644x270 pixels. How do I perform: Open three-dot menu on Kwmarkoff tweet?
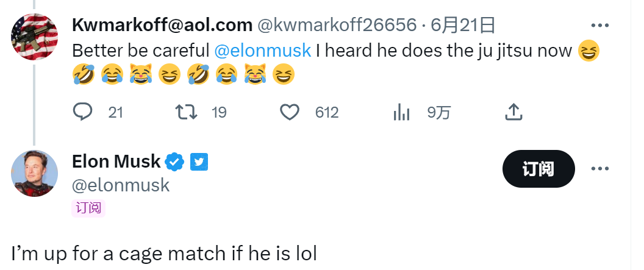(599, 26)
